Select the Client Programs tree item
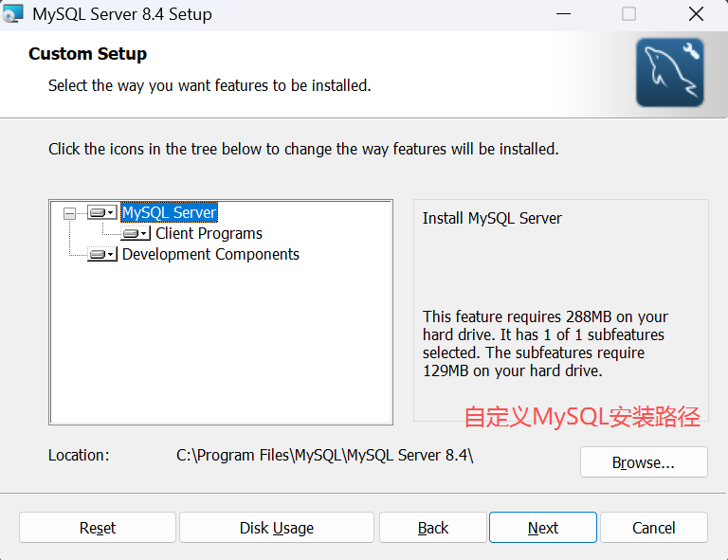728x560 pixels. (x=209, y=233)
